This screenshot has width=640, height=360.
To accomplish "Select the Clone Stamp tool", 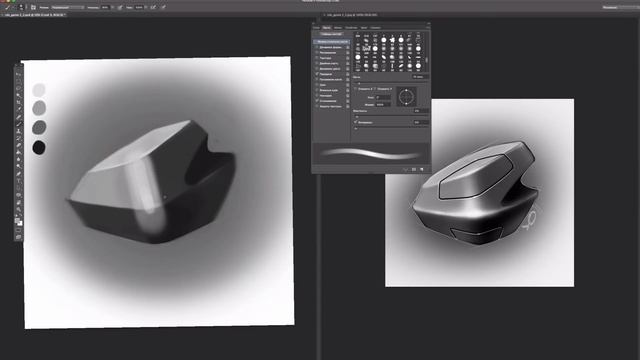I will click(18, 131).
